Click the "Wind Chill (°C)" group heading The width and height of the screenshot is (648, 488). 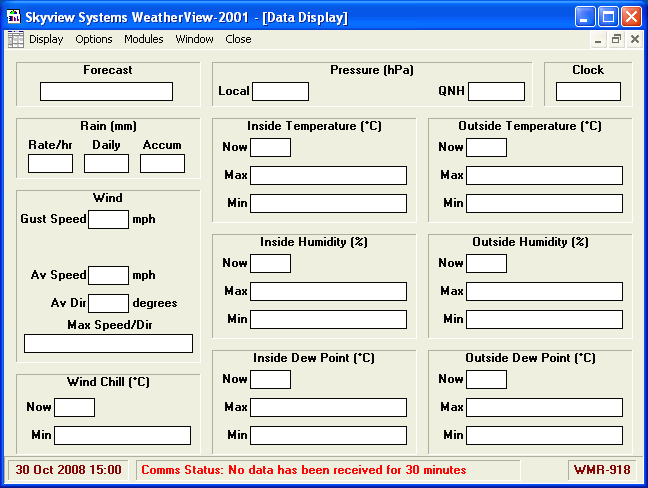click(x=108, y=381)
